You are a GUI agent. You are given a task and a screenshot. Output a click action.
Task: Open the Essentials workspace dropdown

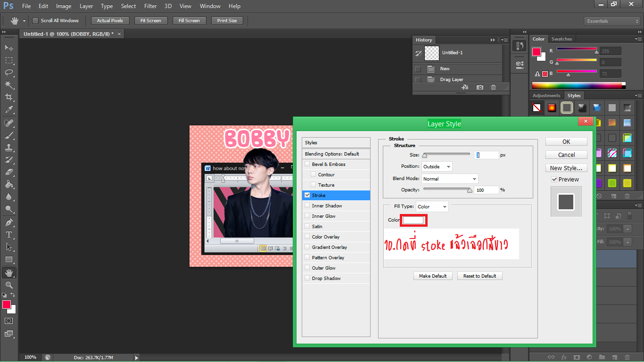pos(611,21)
